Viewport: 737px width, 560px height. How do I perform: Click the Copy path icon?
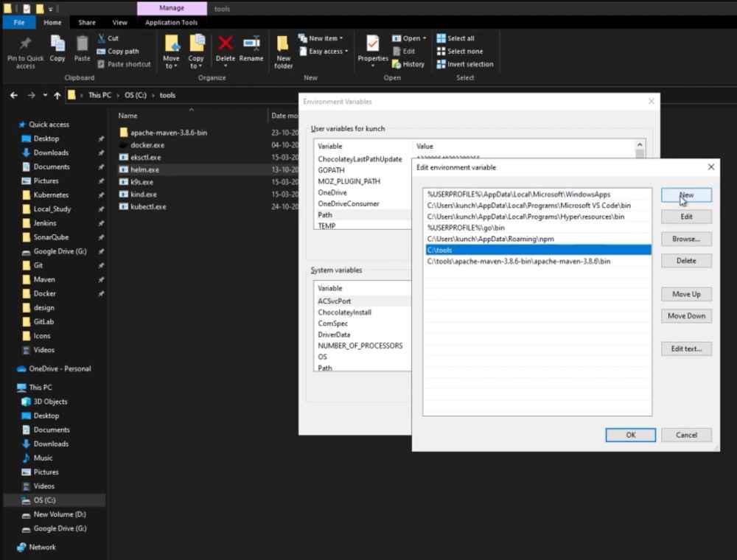pyautogui.click(x=119, y=51)
